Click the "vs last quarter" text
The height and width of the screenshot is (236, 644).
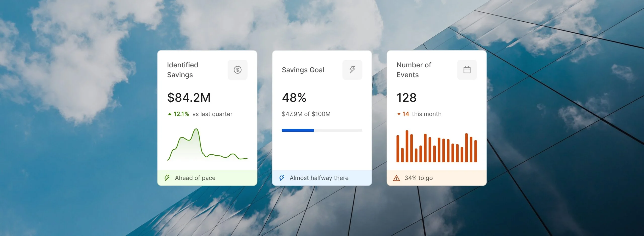[x=213, y=114]
